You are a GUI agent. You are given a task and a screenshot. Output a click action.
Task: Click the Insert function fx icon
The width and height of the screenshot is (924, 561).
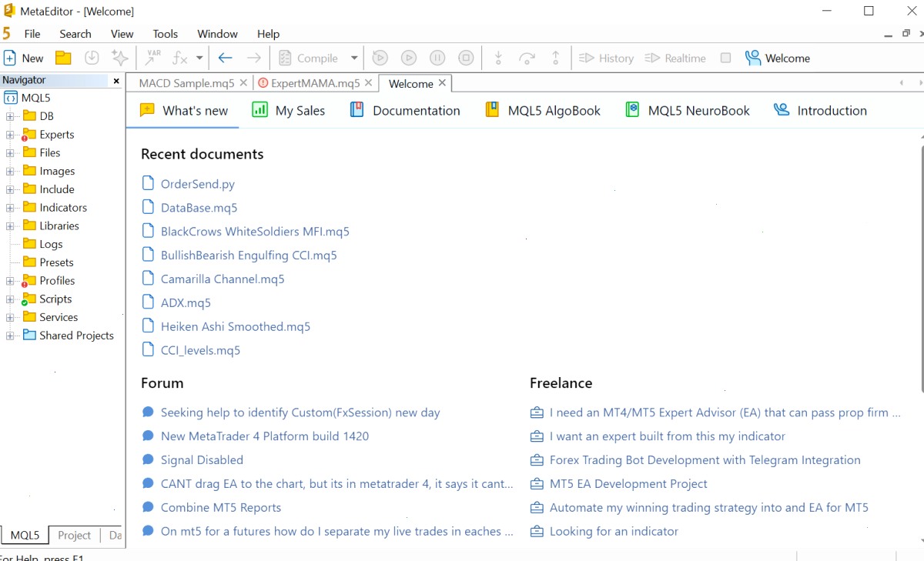179,58
